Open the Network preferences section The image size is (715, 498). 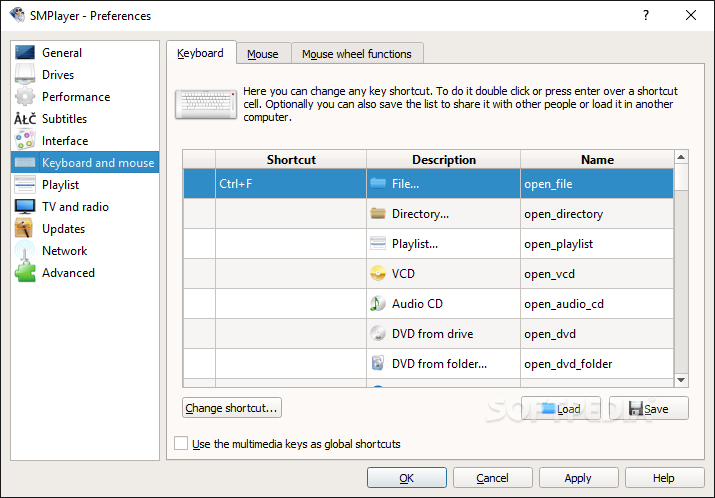(85, 250)
